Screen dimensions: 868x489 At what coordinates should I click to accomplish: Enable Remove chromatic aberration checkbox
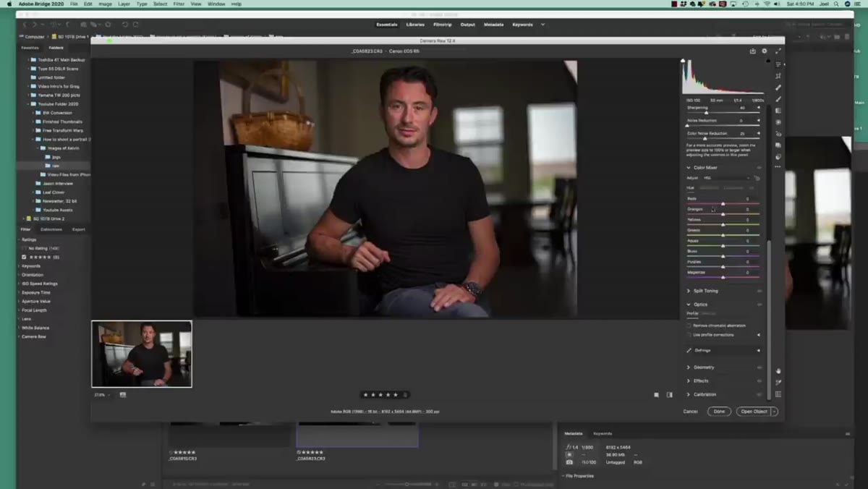click(x=689, y=326)
